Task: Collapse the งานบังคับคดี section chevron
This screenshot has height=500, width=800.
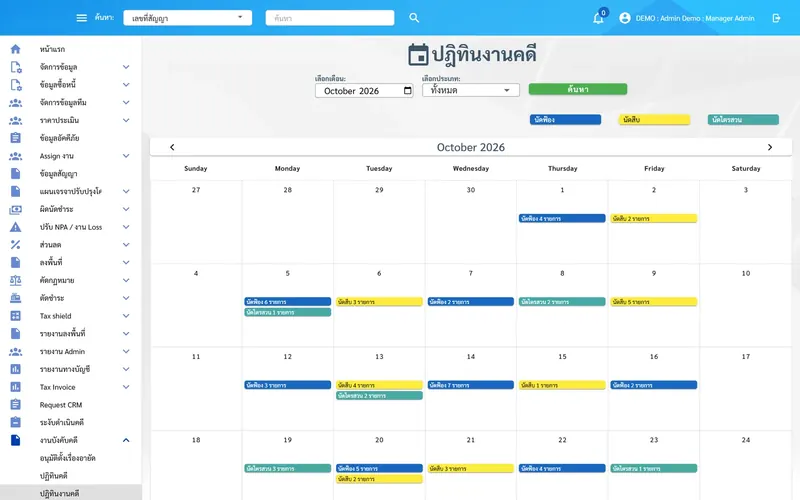Action: (x=126, y=440)
